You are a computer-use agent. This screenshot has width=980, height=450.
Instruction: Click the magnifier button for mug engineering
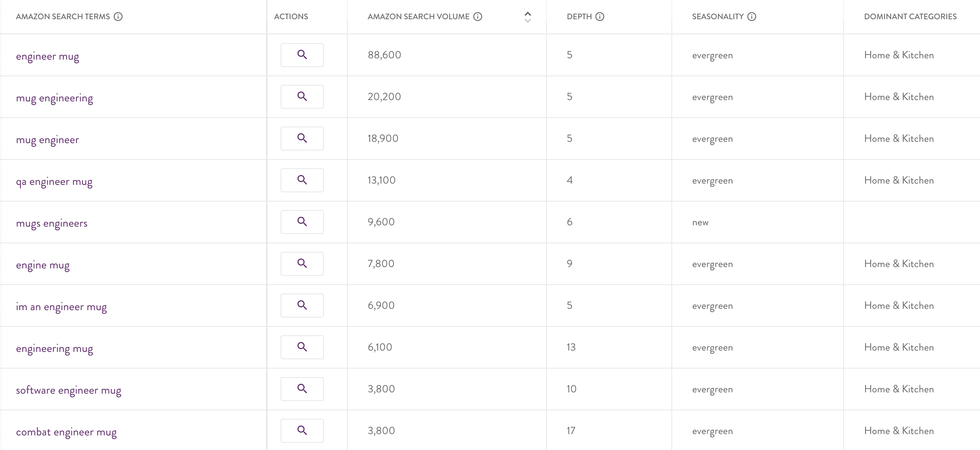(x=302, y=96)
